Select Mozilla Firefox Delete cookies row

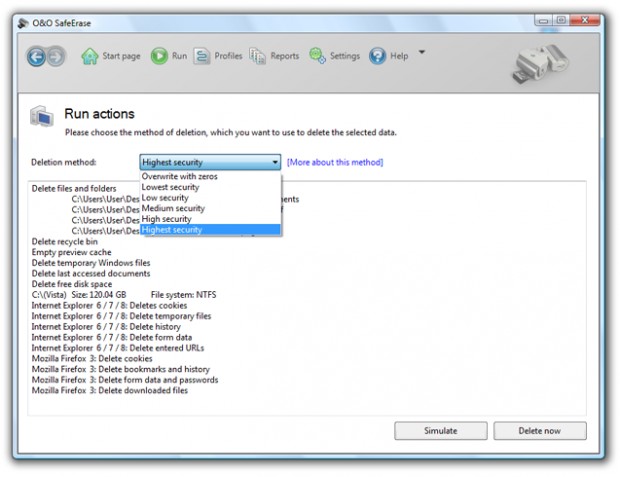[92, 359]
